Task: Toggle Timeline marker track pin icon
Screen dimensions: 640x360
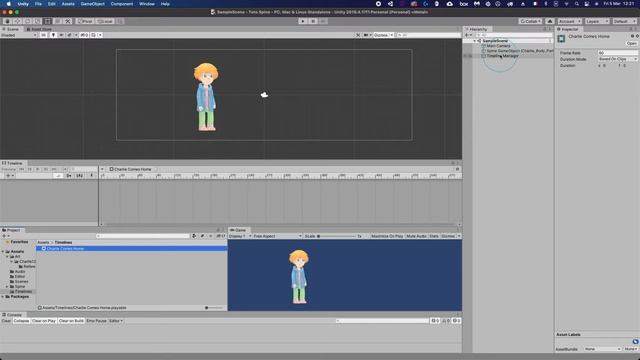Action: (x=91, y=176)
